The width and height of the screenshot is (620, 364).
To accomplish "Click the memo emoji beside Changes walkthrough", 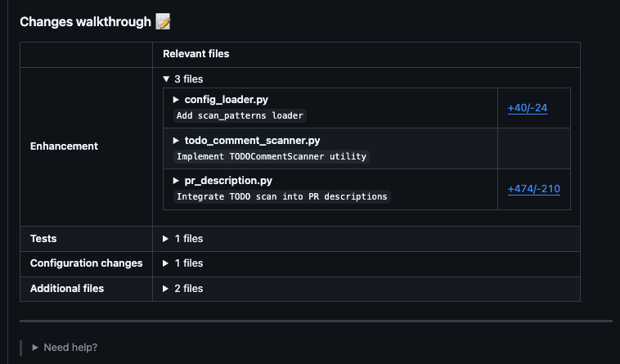I will (x=163, y=22).
